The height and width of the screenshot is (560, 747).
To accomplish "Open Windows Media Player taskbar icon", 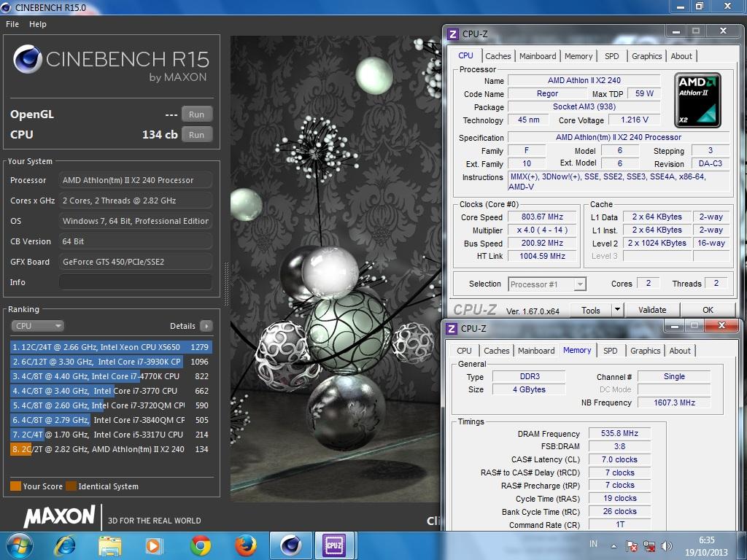I will [x=154, y=545].
